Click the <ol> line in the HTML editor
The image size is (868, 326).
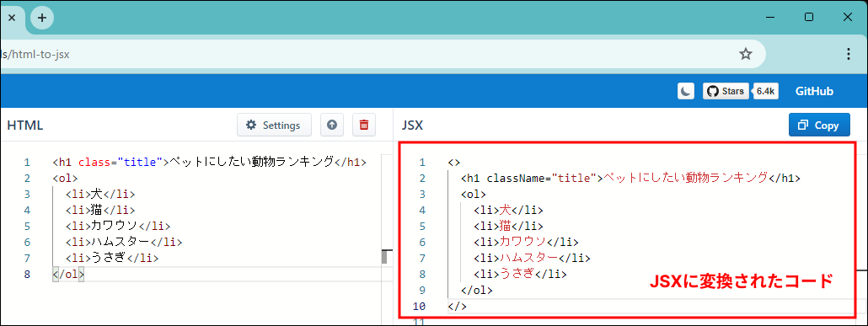pyautogui.click(x=65, y=179)
